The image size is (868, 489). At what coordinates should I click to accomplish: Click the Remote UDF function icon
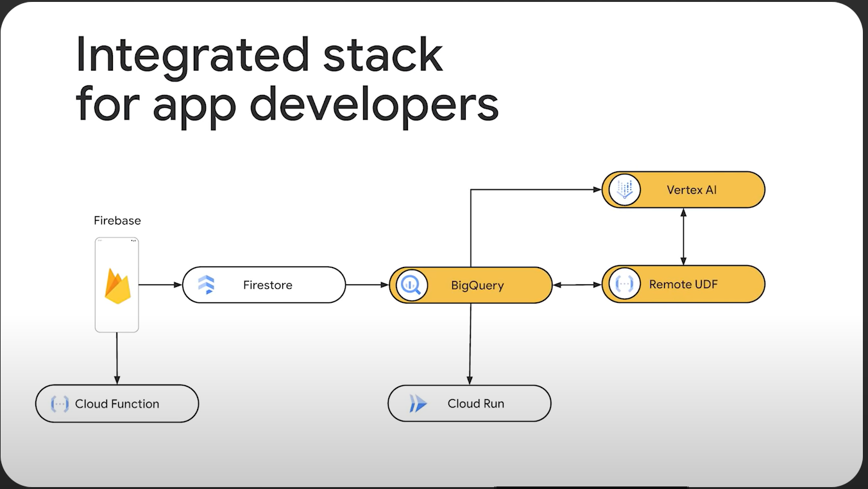(624, 284)
